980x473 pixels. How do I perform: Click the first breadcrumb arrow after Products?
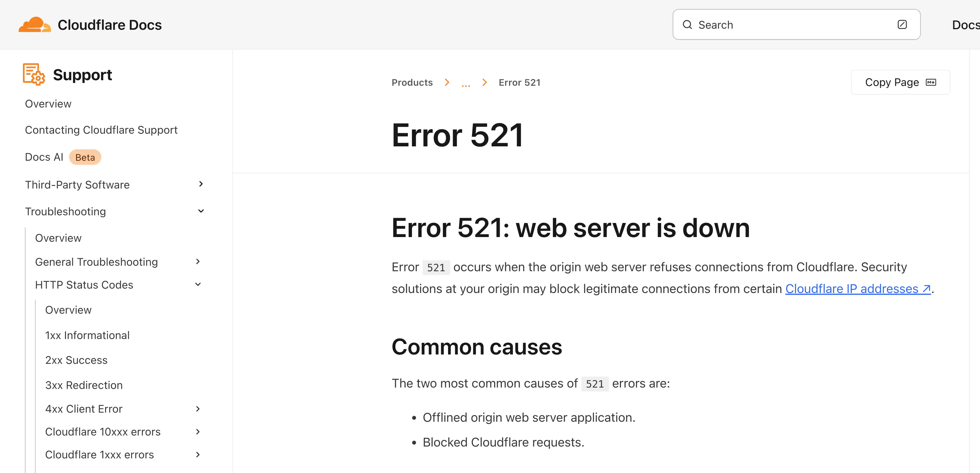(x=447, y=82)
